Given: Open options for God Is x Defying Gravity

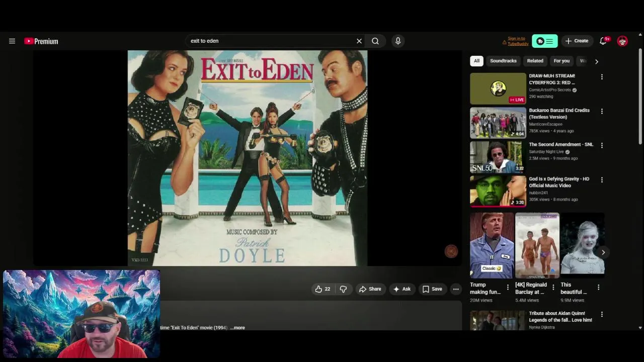Looking at the screenshot, I should point(602,179).
